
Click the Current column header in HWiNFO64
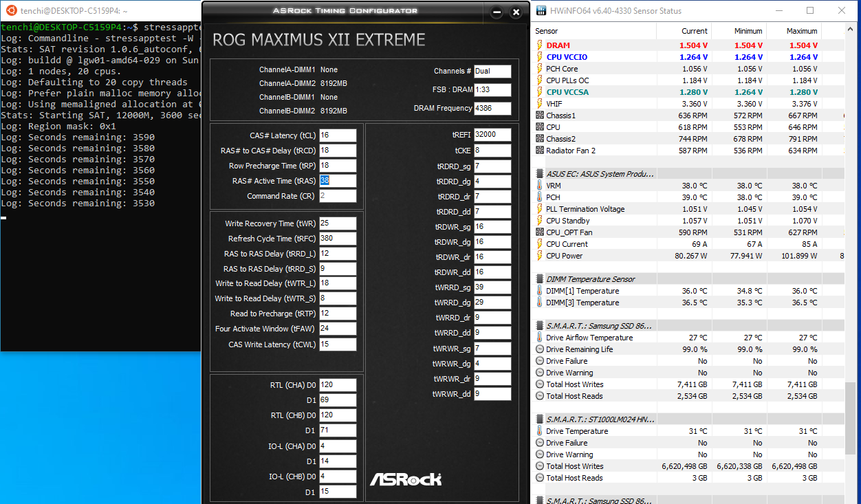684,31
